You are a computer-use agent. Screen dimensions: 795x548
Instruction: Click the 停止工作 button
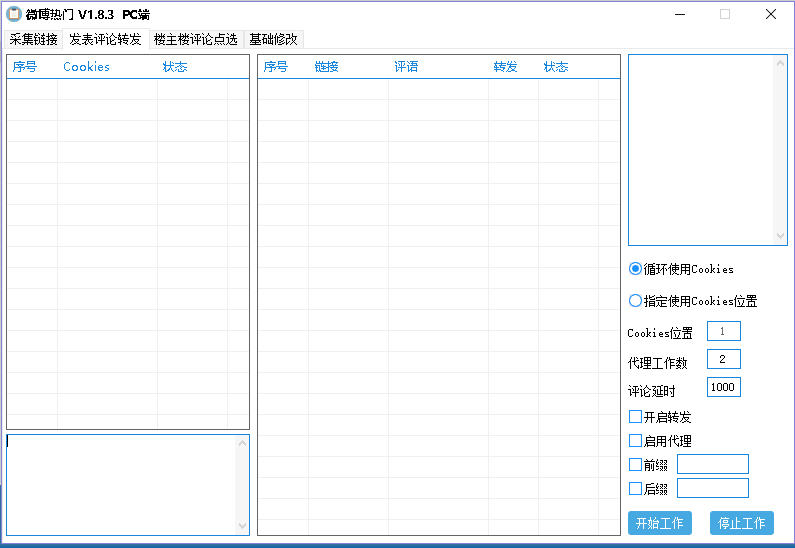(x=742, y=523)
